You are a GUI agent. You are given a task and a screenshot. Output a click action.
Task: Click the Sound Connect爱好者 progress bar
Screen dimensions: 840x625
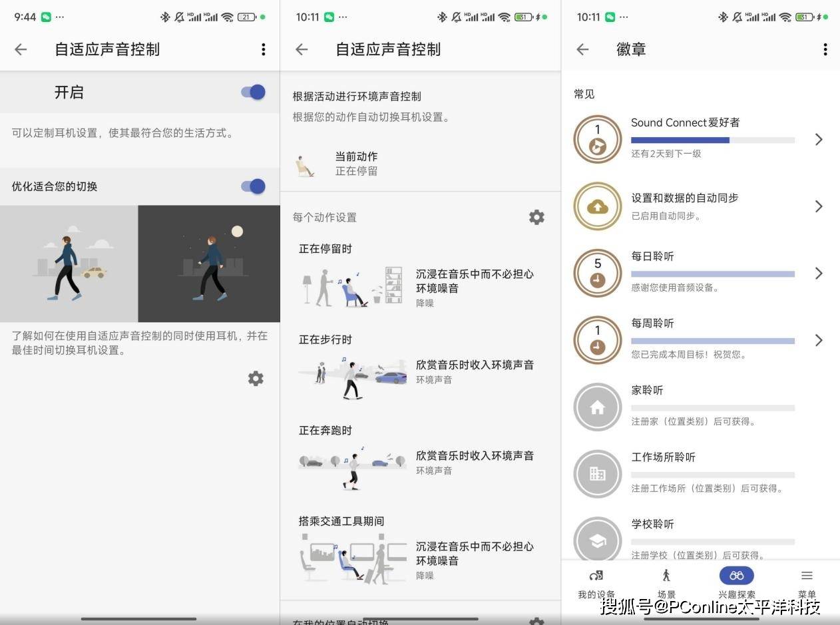coord(712,140)
